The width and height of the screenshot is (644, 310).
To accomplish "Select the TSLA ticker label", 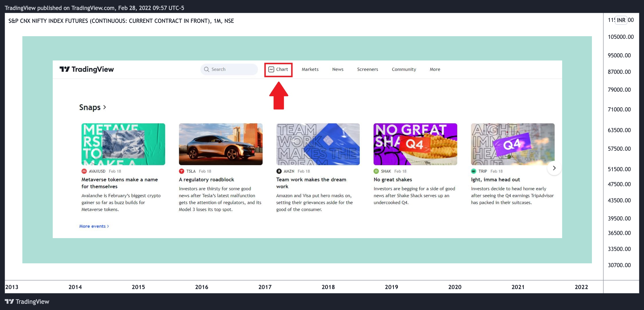I will click(x=191, y=171).
